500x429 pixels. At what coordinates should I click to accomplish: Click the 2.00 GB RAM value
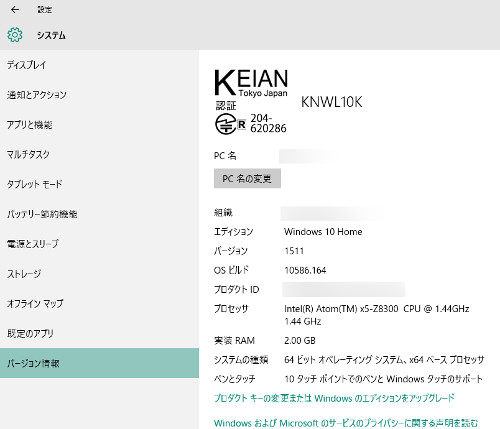tap(300, 341)
